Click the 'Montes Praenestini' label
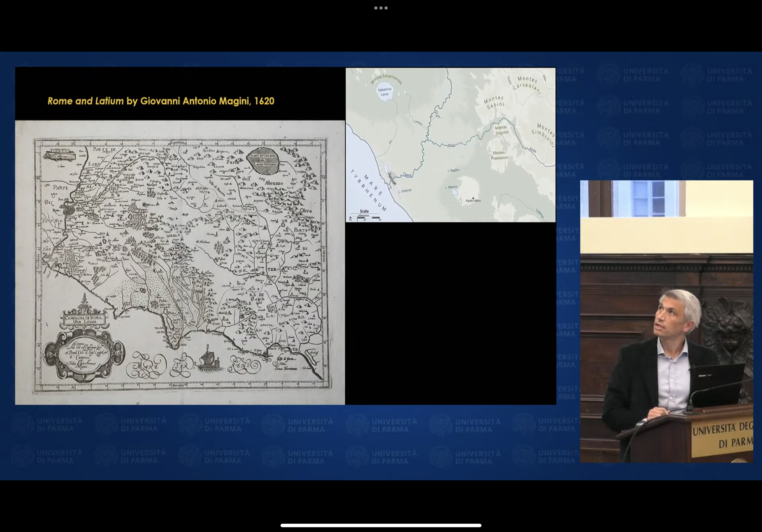This screenshot has height=532, width=762. tap(499, 155)
